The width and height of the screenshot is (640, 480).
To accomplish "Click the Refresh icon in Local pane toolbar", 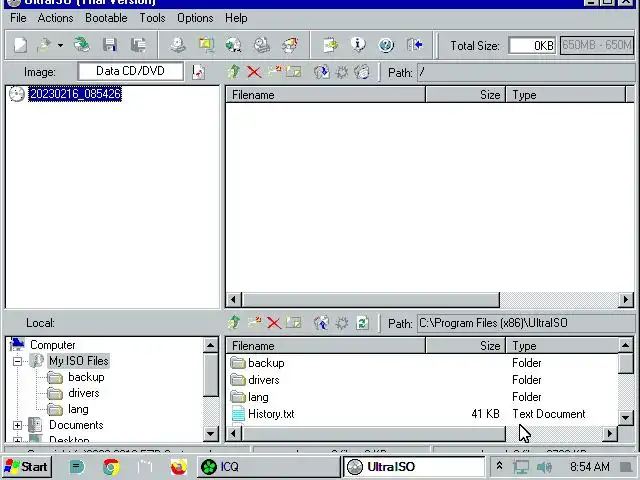I will (x=362, y=323).
